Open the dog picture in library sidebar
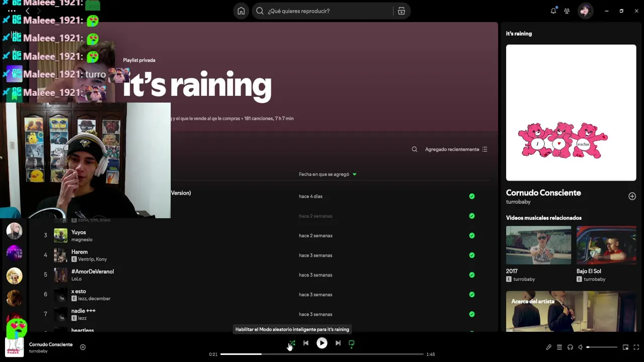The width and height of the screenshot is (644, 362). [14, 276]
